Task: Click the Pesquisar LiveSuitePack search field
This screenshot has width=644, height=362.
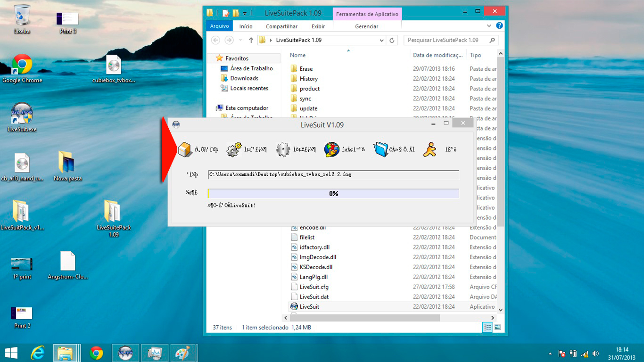Action: (451, 41)
